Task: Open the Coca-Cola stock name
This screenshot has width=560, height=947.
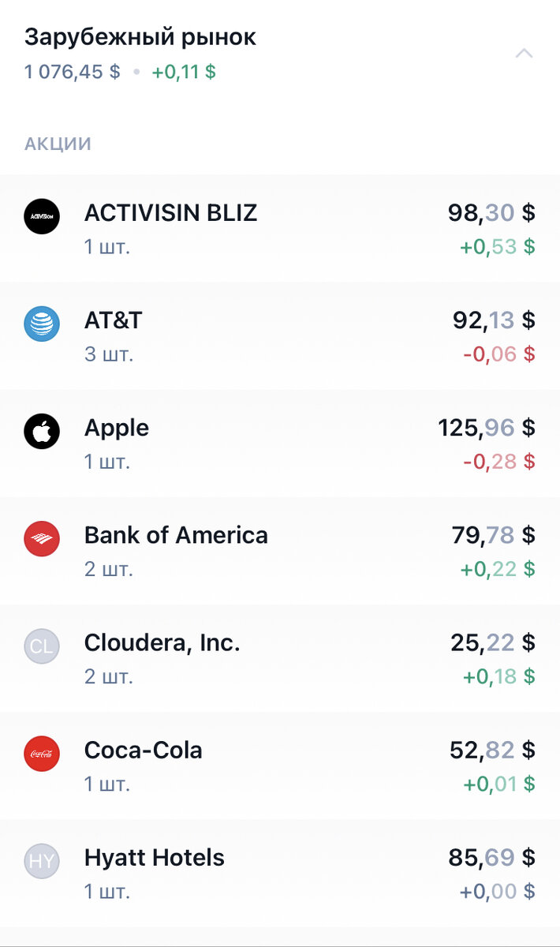Action: pos(144,750)
